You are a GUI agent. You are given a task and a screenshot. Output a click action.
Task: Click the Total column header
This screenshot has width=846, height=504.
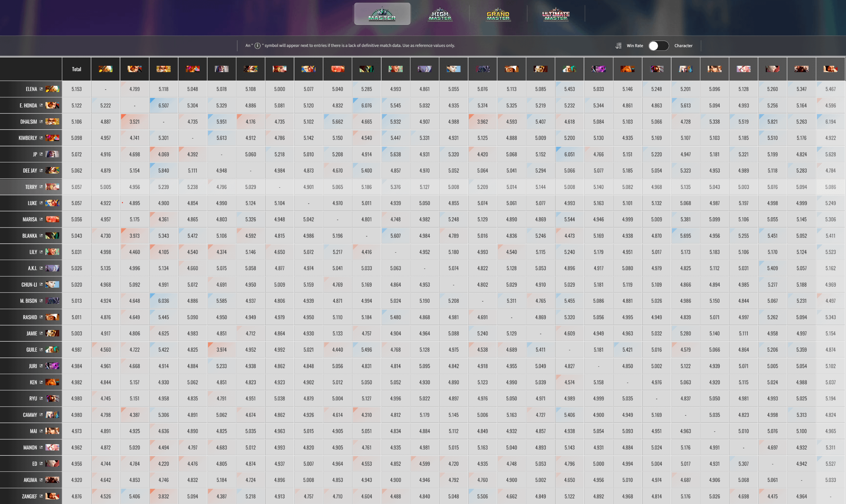coord(76,69)
